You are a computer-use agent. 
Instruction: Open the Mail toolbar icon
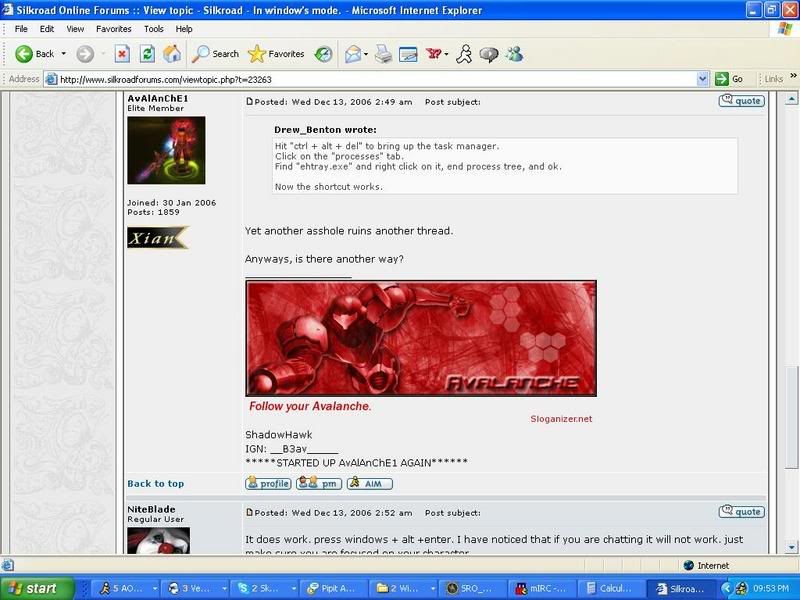353,54
